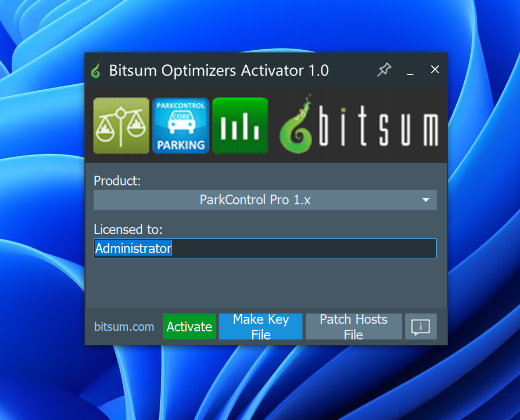Click the "Licensed to:" label
This screenshot has height=420, width=520.
coord(128,229)
